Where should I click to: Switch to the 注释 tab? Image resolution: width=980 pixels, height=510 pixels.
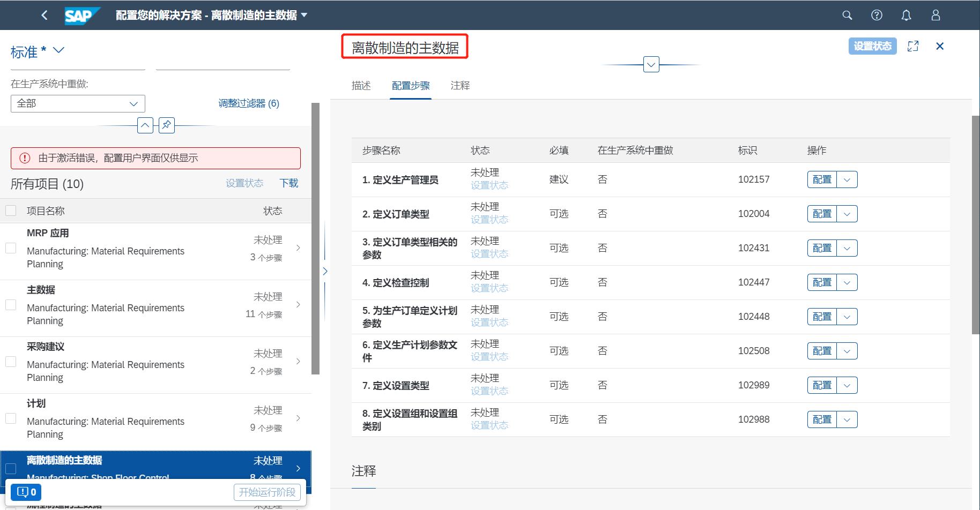point(460,85)
